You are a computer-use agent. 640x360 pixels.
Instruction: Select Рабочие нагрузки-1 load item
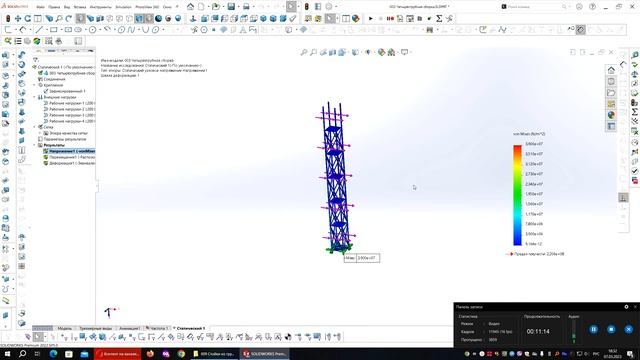[69, 103]
